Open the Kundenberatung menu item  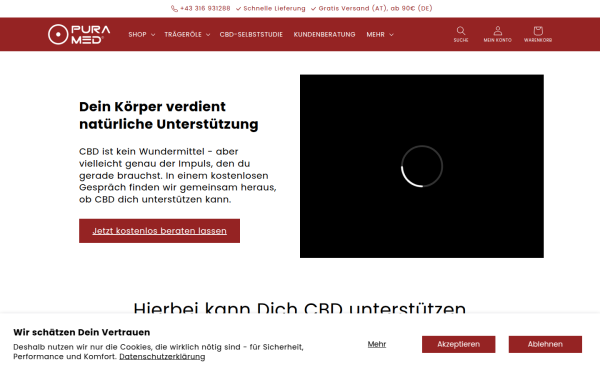324,34
